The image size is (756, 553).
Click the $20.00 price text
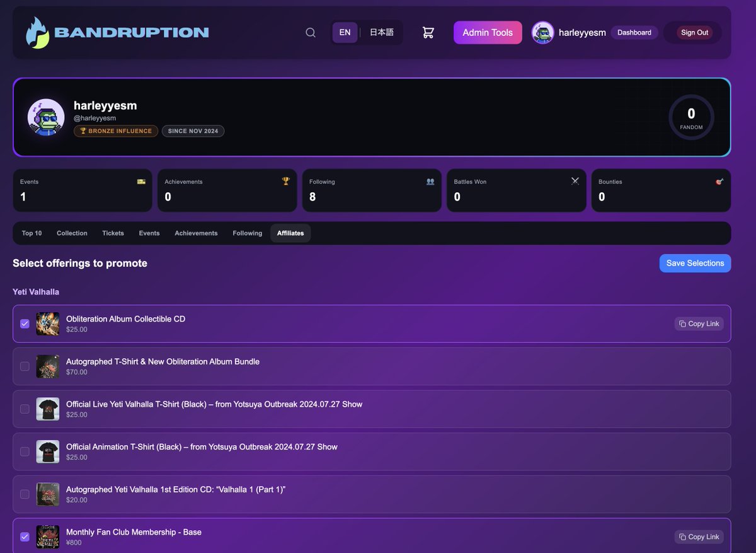[x=77, y=500]
